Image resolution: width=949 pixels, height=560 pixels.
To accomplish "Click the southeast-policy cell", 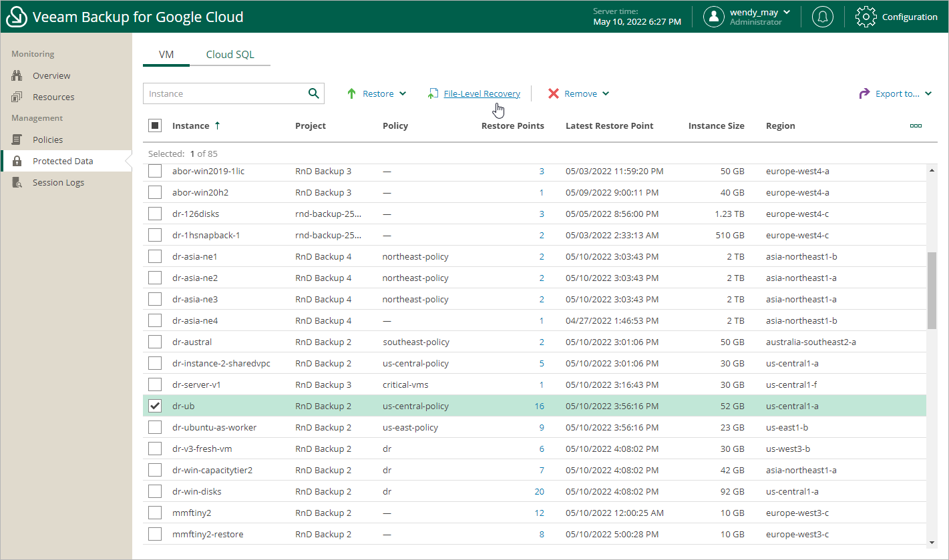I will [416, 342].
